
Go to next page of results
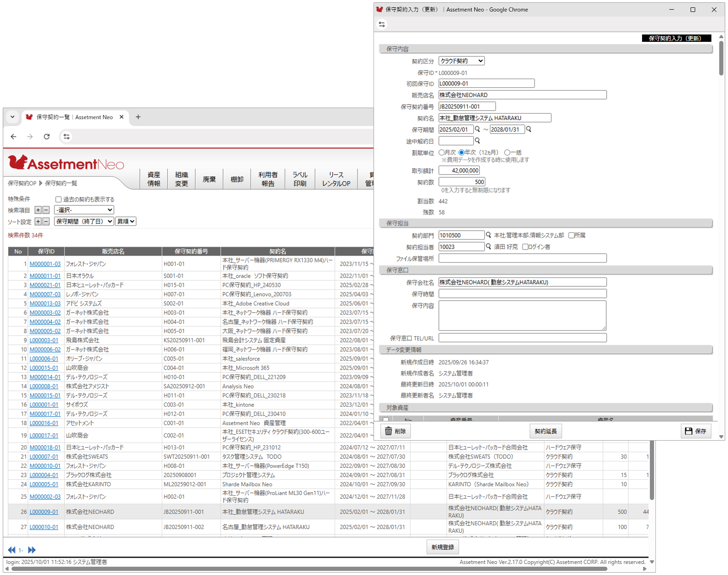click(x=32, y=550)
